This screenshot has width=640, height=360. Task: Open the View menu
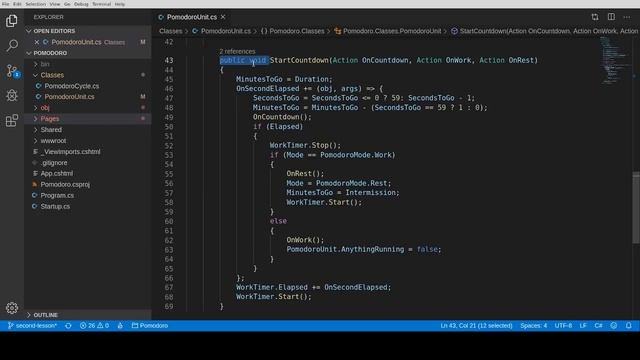(55, 4)
